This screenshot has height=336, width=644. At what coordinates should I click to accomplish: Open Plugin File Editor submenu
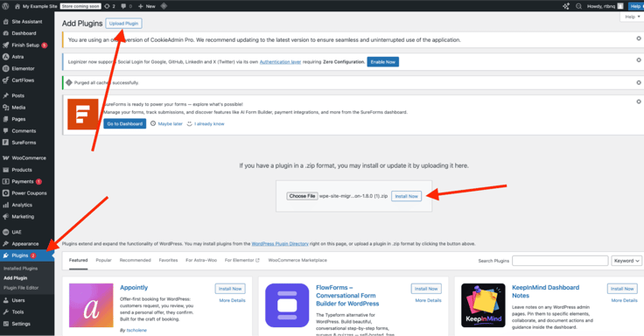(21, 288)
